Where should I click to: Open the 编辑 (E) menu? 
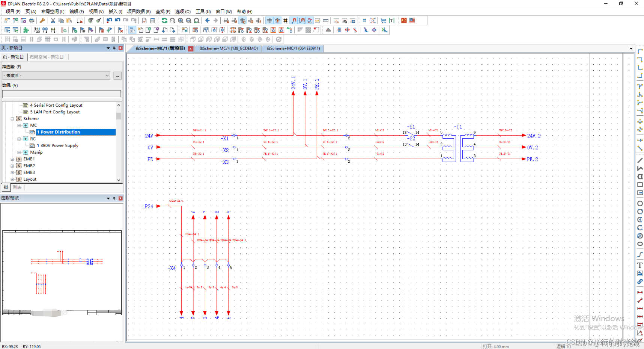pos(77,12)
